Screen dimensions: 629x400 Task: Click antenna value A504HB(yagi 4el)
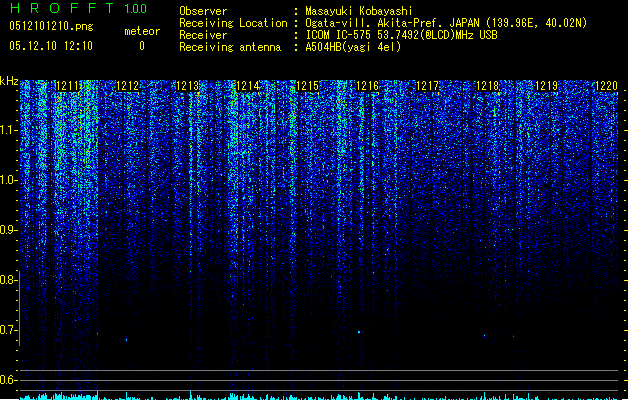tap(353, 47)
